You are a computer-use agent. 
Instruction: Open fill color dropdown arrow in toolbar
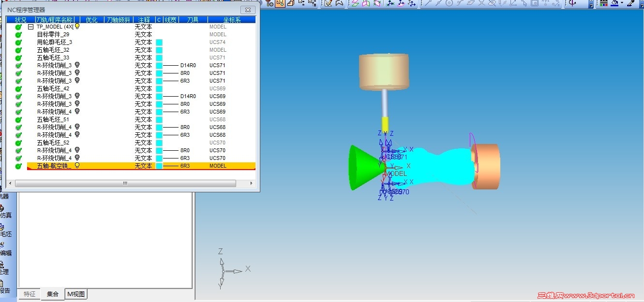[x=622, y=3]
